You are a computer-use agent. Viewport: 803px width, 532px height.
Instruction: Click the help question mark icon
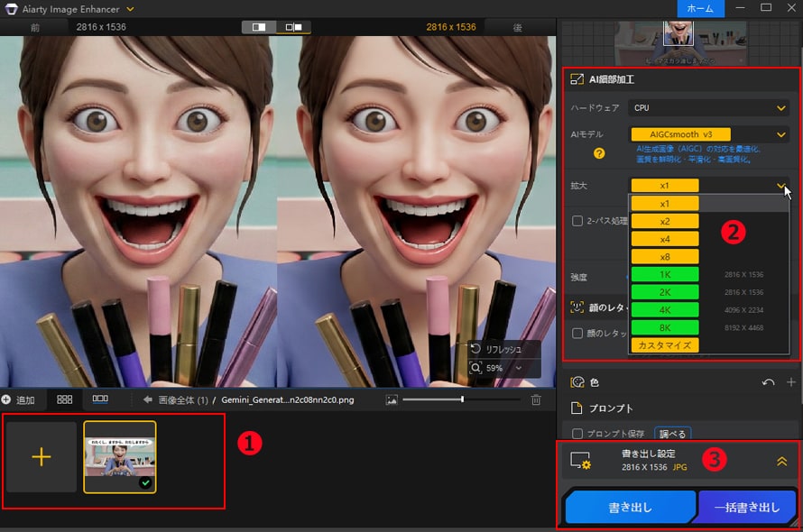click(x=599, y=153)
